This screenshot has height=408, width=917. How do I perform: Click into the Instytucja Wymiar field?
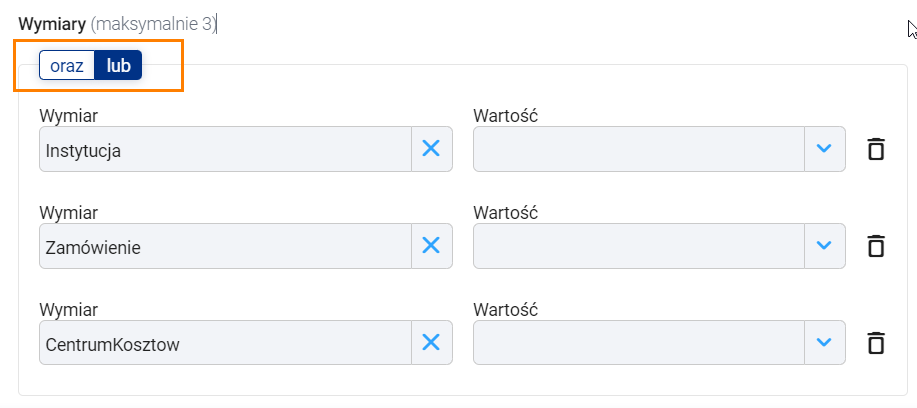pos(226,149)
